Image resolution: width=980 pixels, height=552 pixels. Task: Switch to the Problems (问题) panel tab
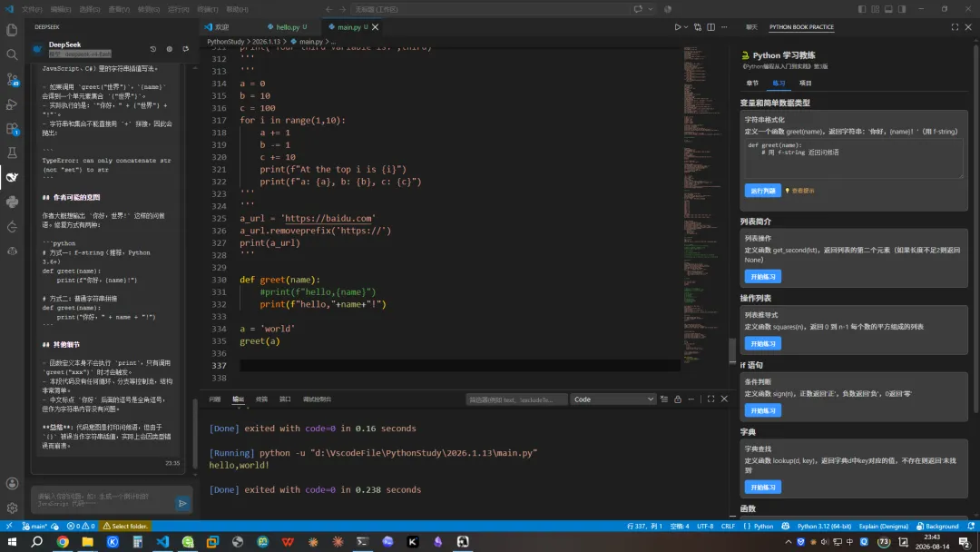(x=214, y=399)
